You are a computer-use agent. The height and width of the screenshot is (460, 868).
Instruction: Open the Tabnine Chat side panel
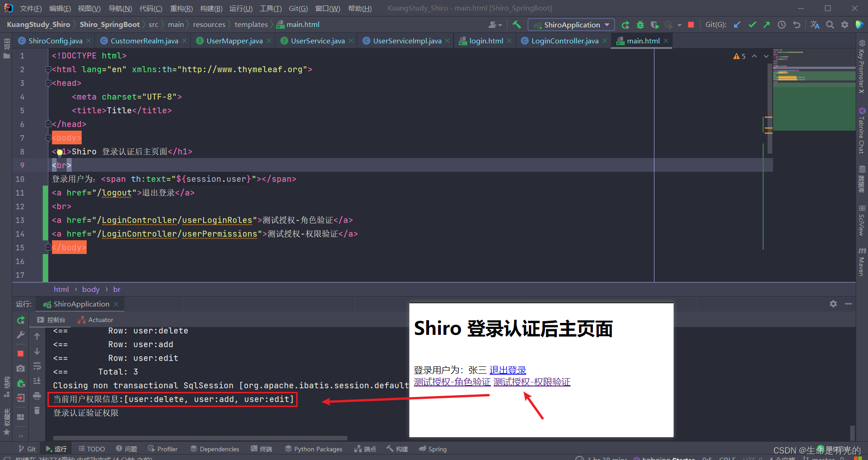click(862, 131)
